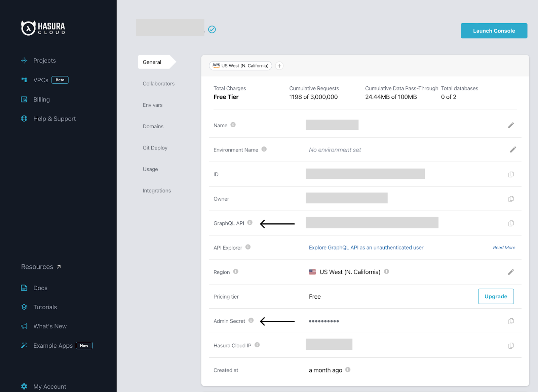
Task: Open the Collaborators tab
Action: (159, 84)
